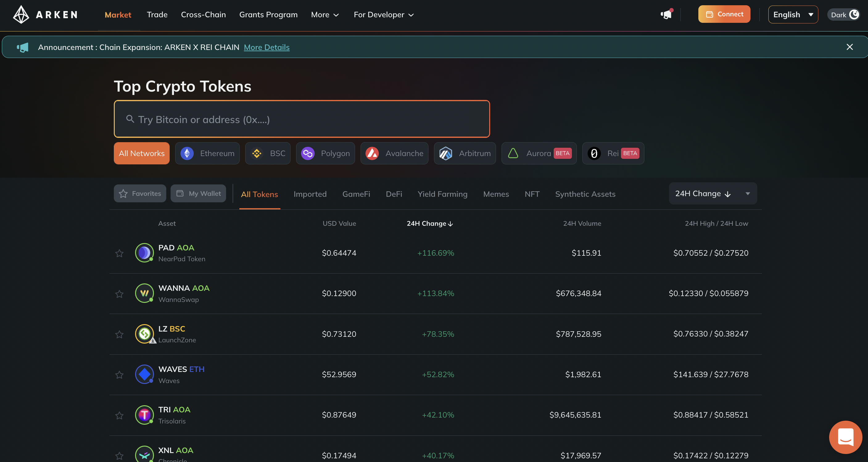Filter by Polygon network
Image resolution: width=868 pixels, height=462 pixels.
pos(325,153)
